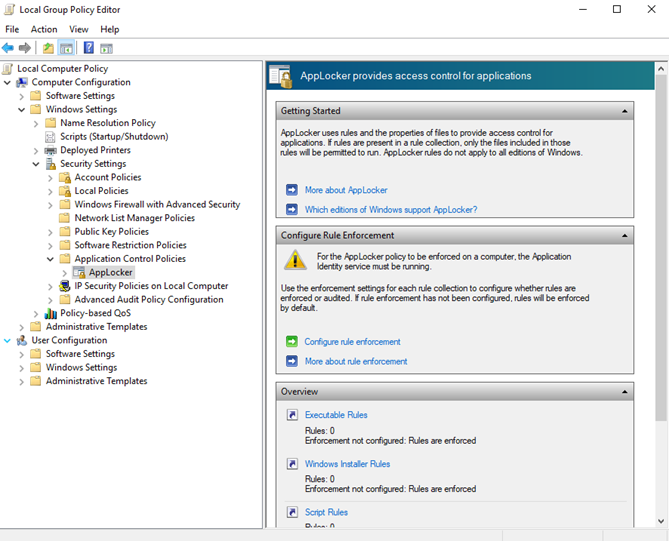Open the Action menu

pyautogui.click(x=44, y=29)
